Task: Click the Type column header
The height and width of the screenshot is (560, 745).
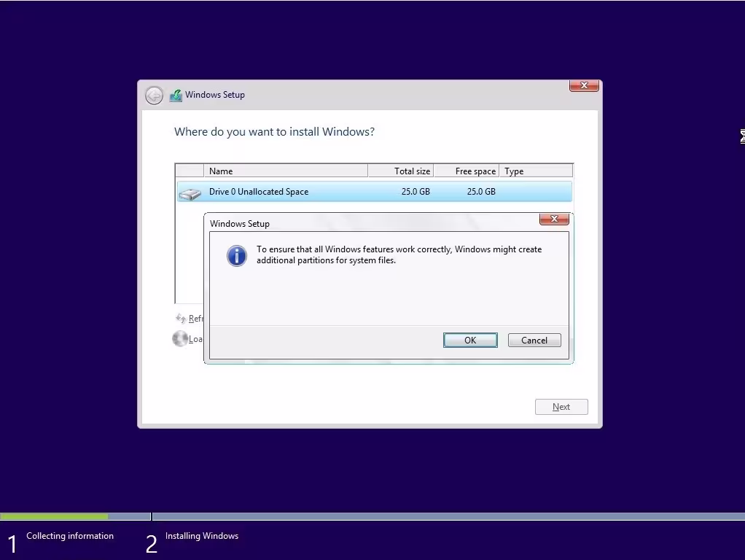Action: pos(536,171)
